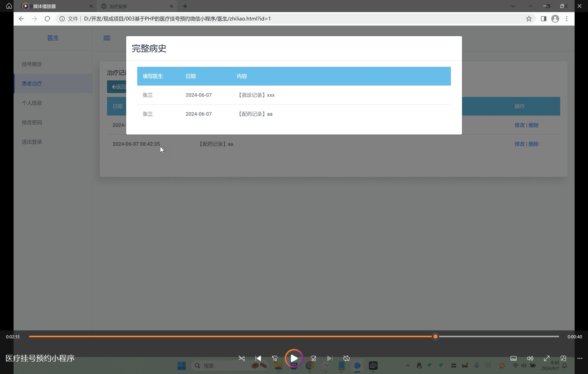Toggle repeat mode
The width and height of the screenshot is (588, 374).
pyautogui.click(x=346, y=358)
